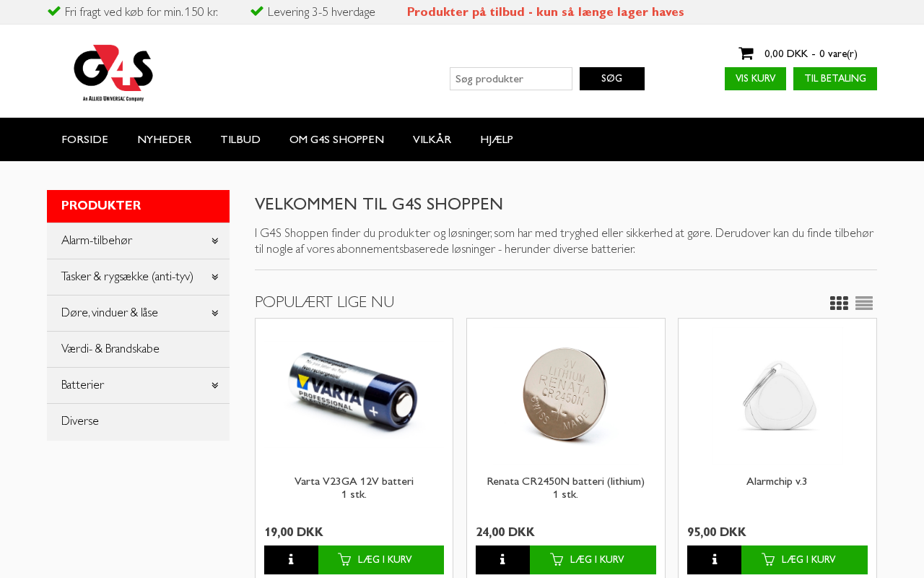Click the Vis kurv button
The width and height of the screenshot is (924, 578).
click(755, 79)
